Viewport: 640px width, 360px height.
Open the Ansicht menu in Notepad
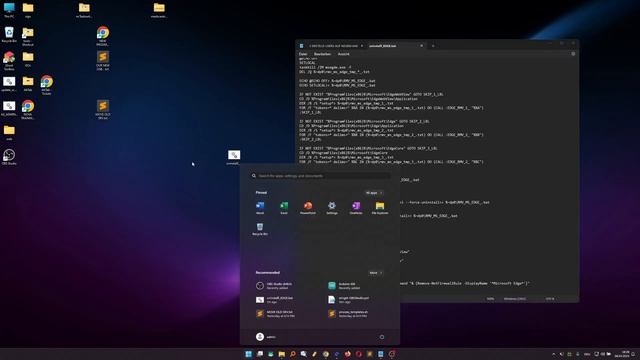pyautogui.click(x=344, y=54)
